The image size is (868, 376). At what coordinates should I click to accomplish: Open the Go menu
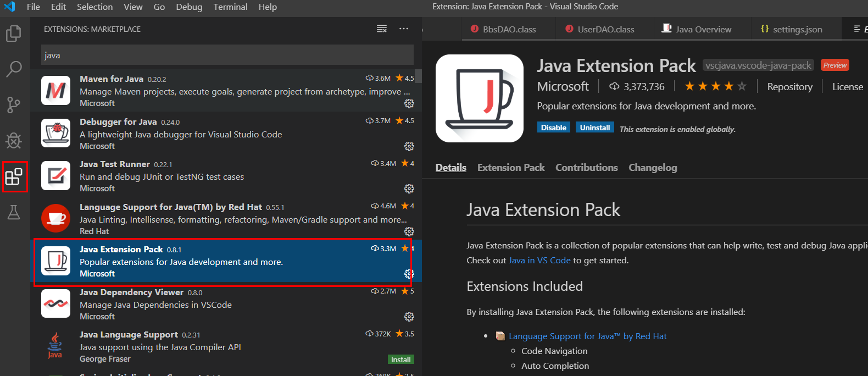tap(159, 7)
